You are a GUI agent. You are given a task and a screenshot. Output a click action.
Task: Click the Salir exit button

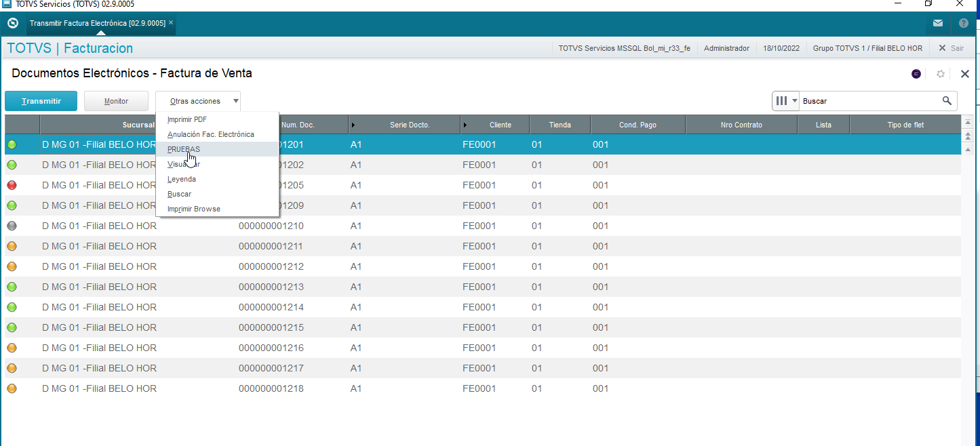[x=951, y=48]
